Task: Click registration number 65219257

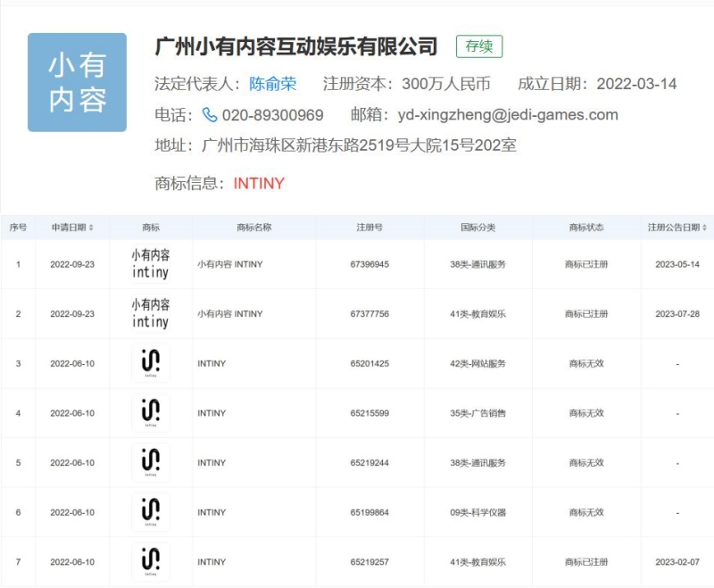Action: pos(369,562)
